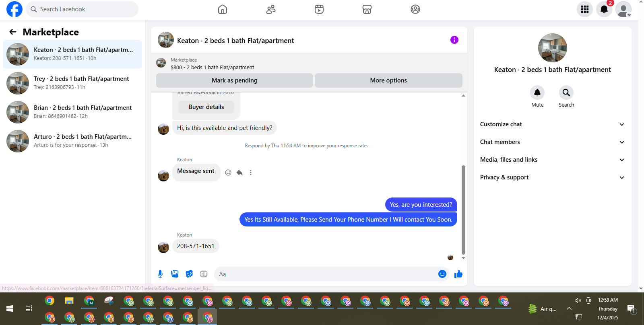Open Task View in the taskbar
Screen dimensions: 644x325
tap(29, 309)
